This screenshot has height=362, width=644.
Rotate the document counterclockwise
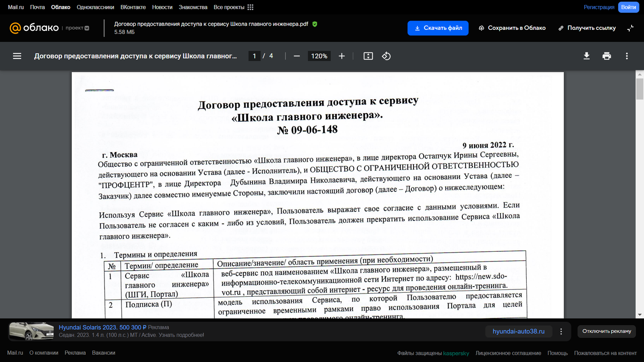[386, 56]
